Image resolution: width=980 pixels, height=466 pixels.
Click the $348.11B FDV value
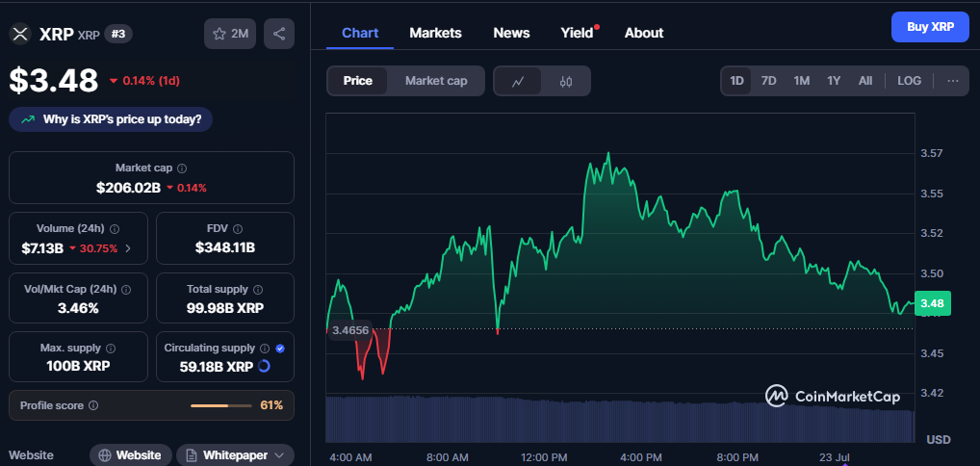225,248
